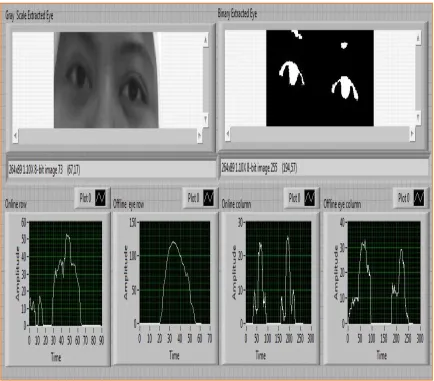Click the Online column graph title
The image size is (434, 381).
(236, 204)
